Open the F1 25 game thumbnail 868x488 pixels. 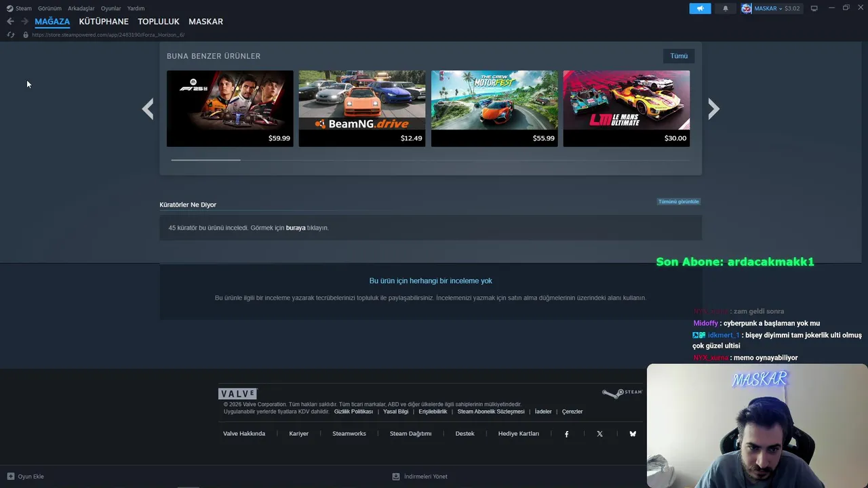(x=230, y=100)
